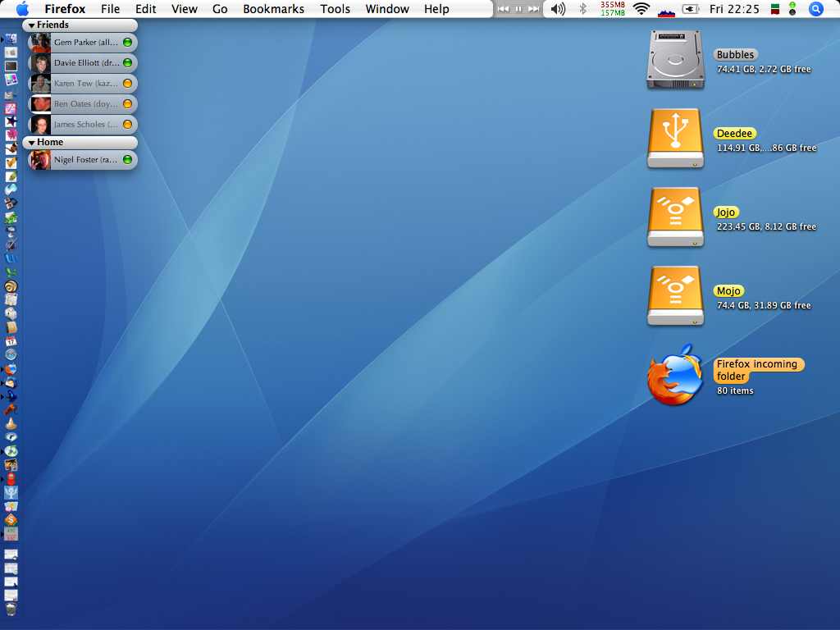The width and height of the screenshot is (840, 630).
Task: Click the Bluetooth status icon
Action: click(583, 9)
